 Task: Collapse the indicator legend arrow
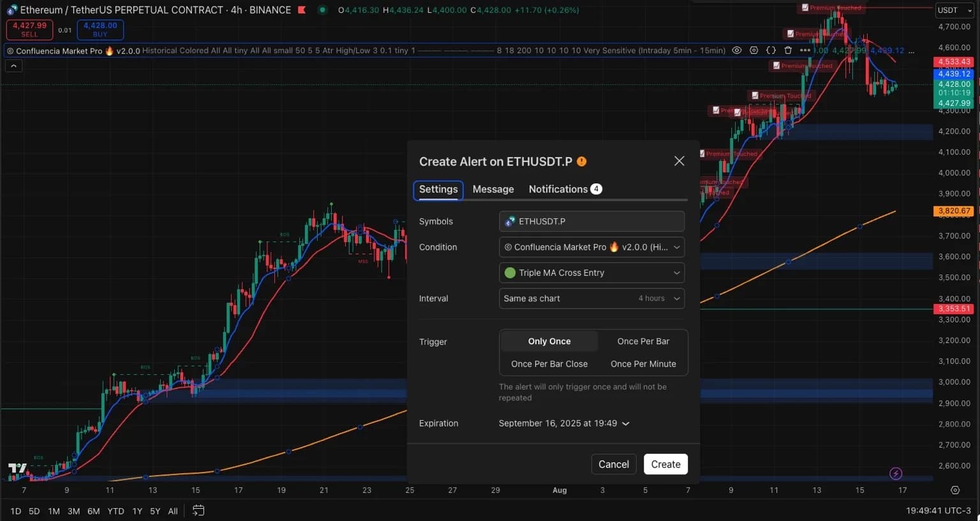pos(13,66)
